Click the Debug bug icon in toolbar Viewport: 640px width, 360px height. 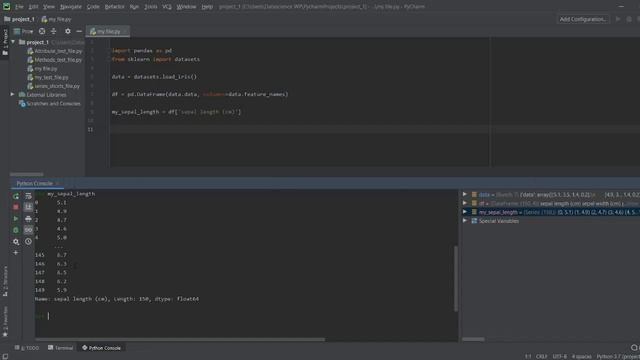coord(629,19)
